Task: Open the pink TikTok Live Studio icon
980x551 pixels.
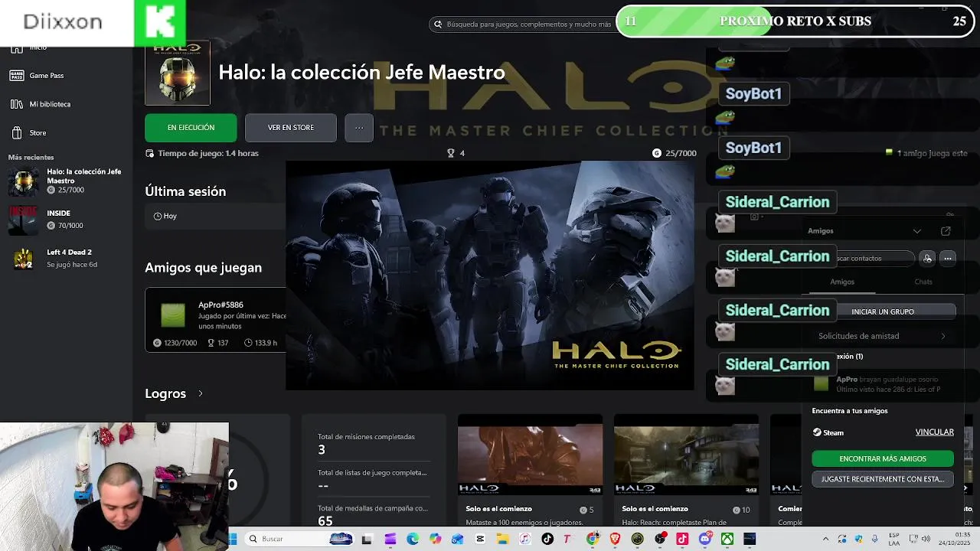Action: pos(682,539)
